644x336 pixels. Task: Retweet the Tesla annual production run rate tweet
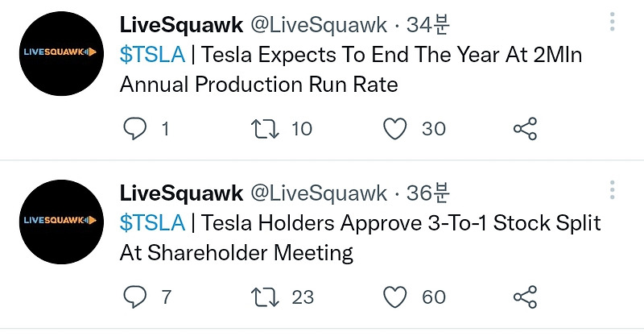click(x=265, y=129)
